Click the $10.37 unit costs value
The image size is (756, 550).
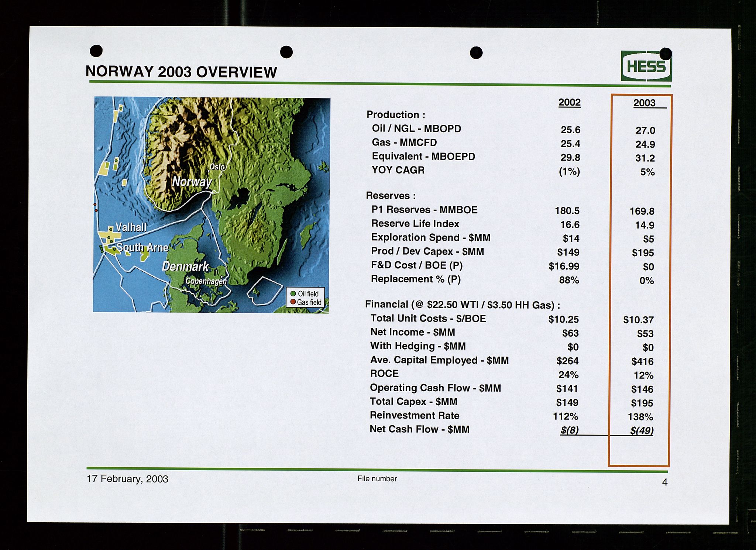(x=639, y=320)
